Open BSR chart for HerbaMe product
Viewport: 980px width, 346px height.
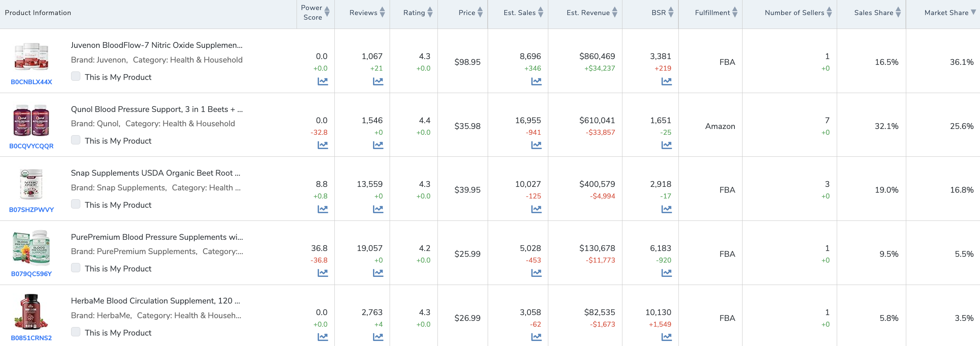[666, 337]
